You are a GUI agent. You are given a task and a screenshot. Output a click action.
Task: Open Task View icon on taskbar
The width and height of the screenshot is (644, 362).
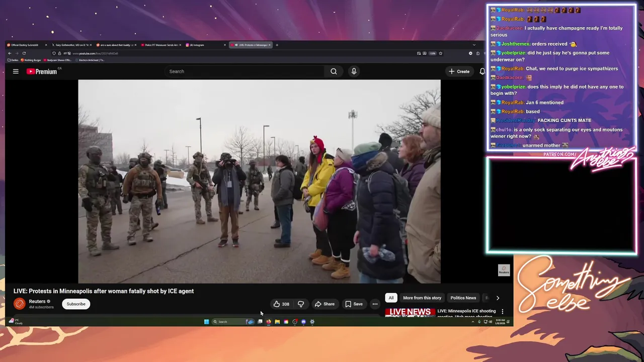[x=260, y=322]
